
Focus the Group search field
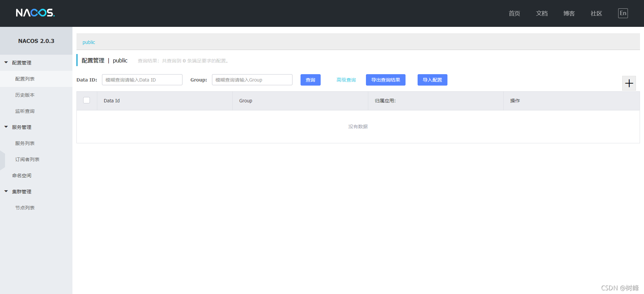252,80
